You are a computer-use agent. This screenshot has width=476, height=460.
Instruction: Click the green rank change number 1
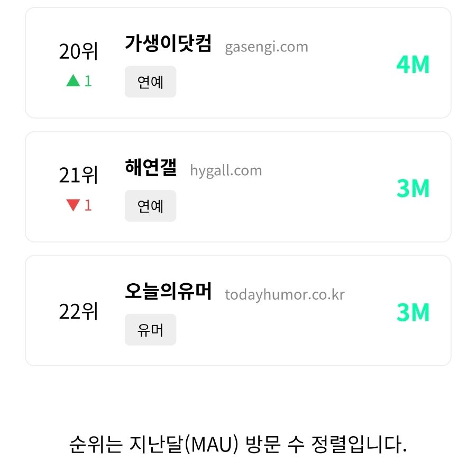88,81
